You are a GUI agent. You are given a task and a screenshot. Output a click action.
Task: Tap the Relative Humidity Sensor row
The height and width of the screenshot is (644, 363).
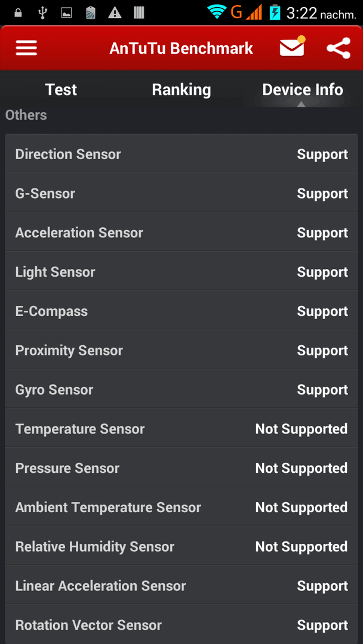(x=181, y=546)
